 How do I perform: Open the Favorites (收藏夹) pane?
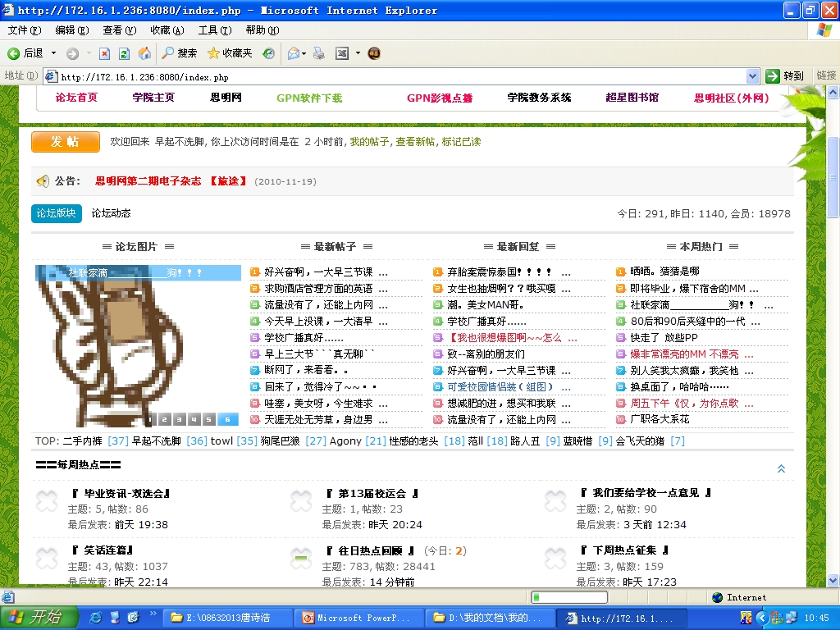point(230,53)
